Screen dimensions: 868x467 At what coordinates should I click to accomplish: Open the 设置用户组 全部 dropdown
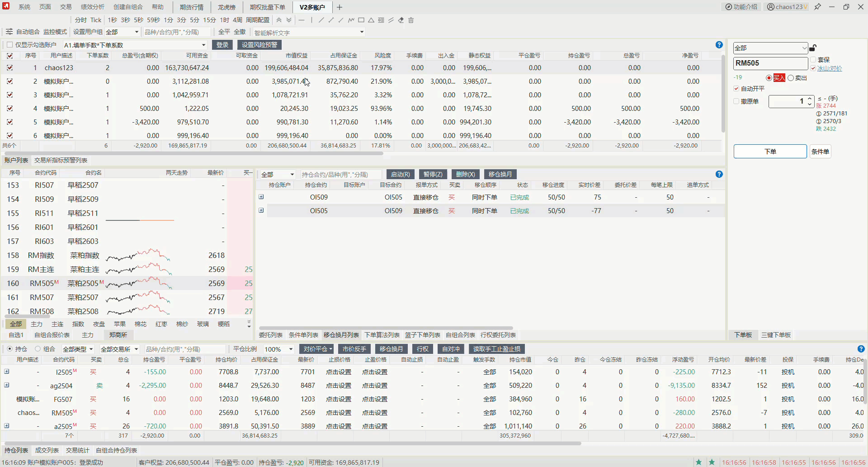[122, 32]
